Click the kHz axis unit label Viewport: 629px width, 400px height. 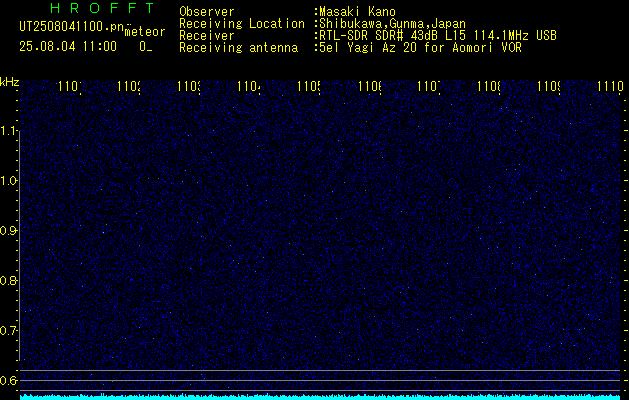[10, 83]
